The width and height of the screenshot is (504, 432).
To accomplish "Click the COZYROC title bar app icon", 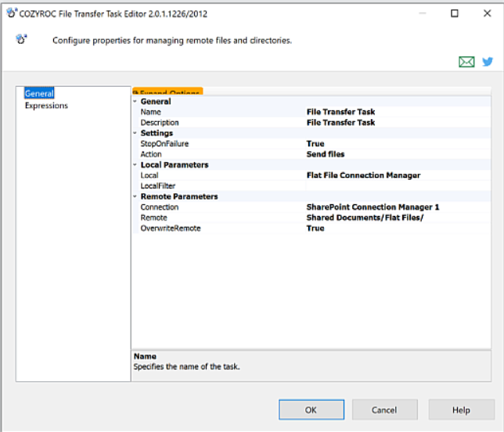I will 12,13.
